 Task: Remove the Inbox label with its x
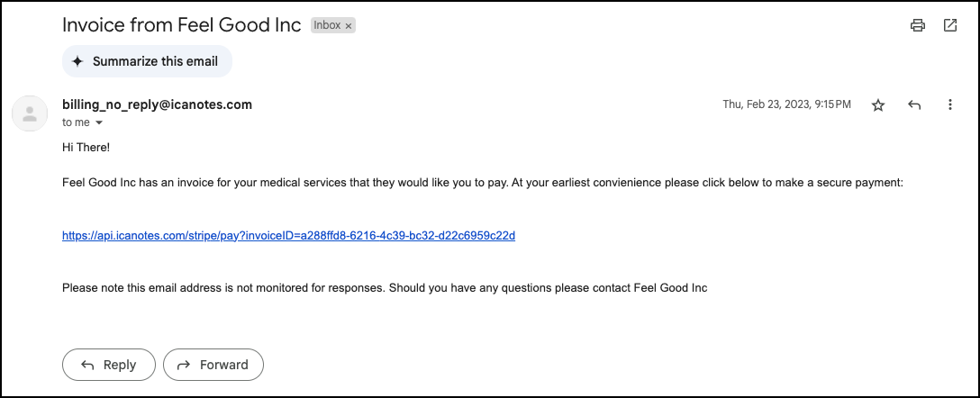(349, 26)
